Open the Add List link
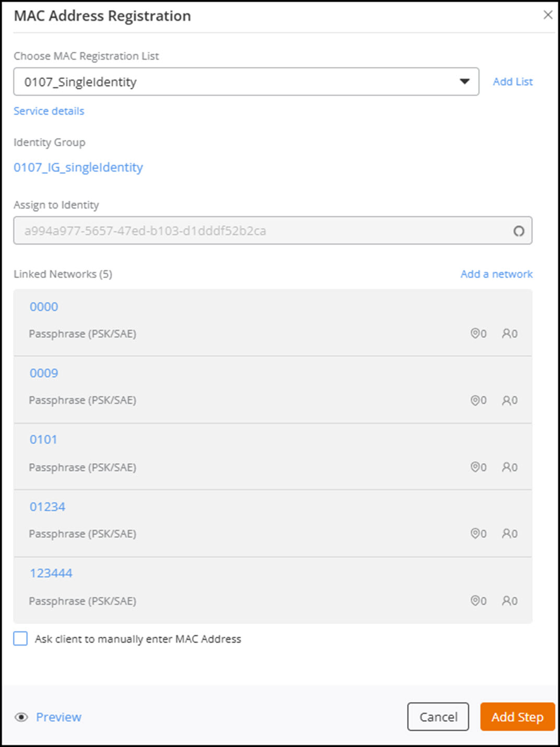 coord(512,82)
